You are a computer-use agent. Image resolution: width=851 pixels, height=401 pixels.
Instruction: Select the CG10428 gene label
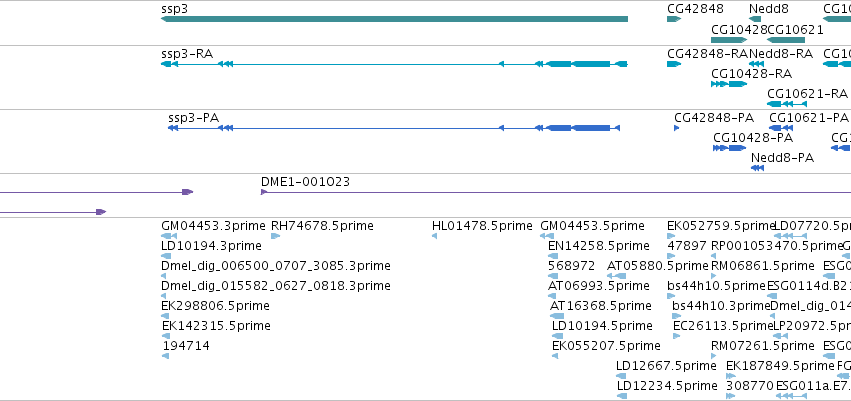(x=739, y=30)
